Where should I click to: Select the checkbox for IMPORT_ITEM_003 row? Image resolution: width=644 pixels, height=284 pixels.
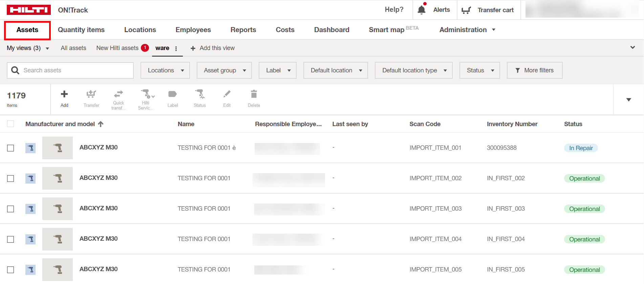[10, 209]
